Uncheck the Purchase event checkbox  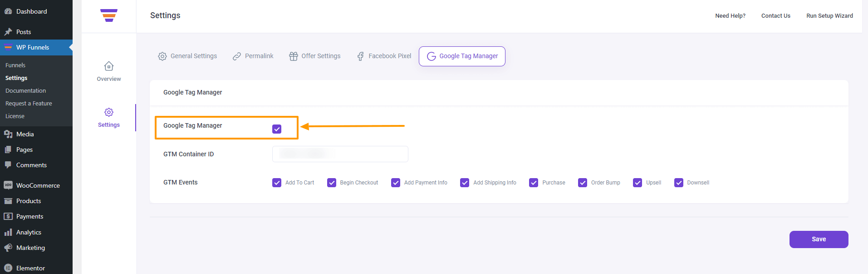pos(534,183)
